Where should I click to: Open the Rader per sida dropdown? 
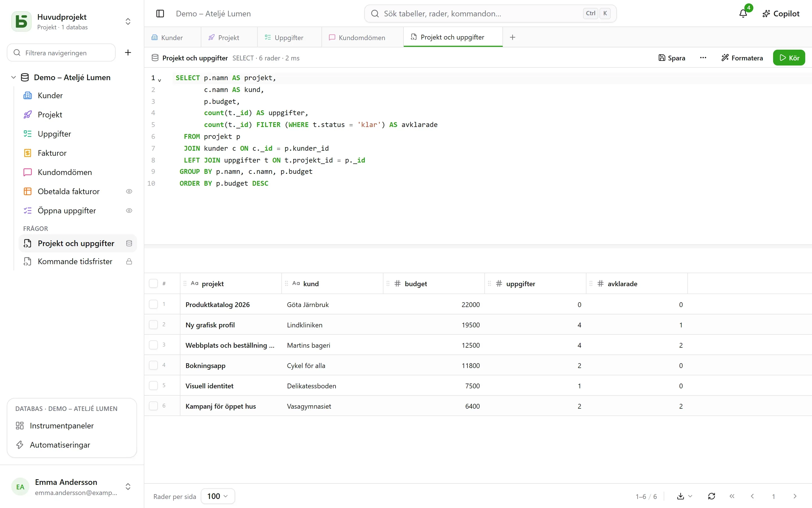218,496
